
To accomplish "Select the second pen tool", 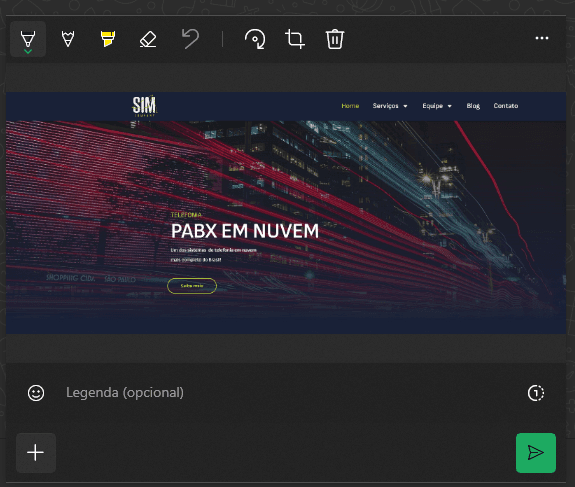I will [68, 39].
